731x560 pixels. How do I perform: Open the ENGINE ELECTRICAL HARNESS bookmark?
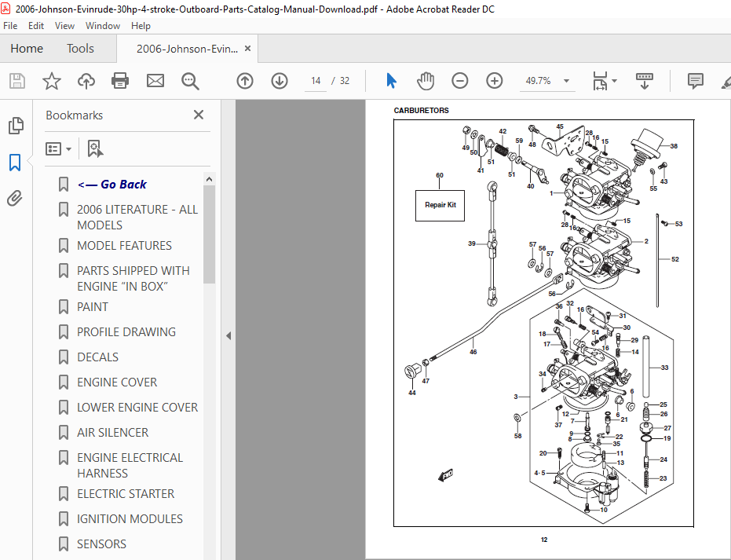click(x=130, y=465)
